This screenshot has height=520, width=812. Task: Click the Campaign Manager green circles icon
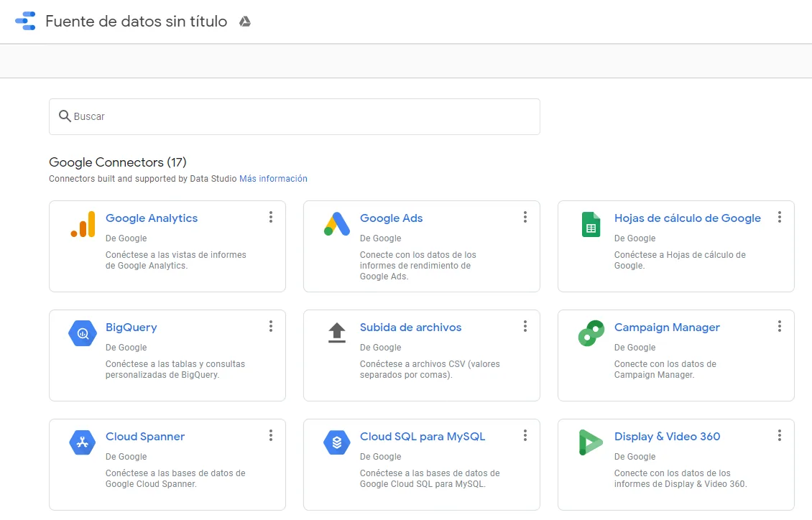pos(591,333)
